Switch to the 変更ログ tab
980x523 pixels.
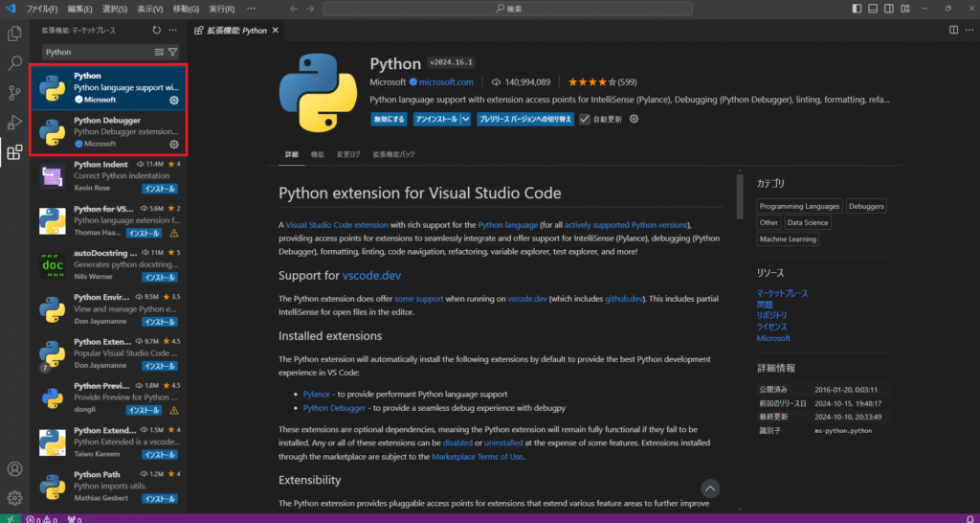coord(349,154)
